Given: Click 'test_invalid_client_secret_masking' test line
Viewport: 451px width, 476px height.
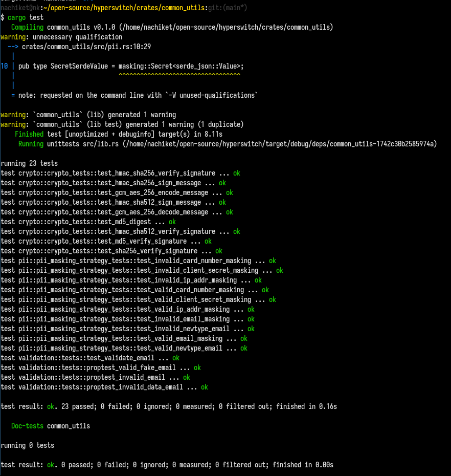Looking at the screenshot, I should pyautogui.click(x=142, y=270).
